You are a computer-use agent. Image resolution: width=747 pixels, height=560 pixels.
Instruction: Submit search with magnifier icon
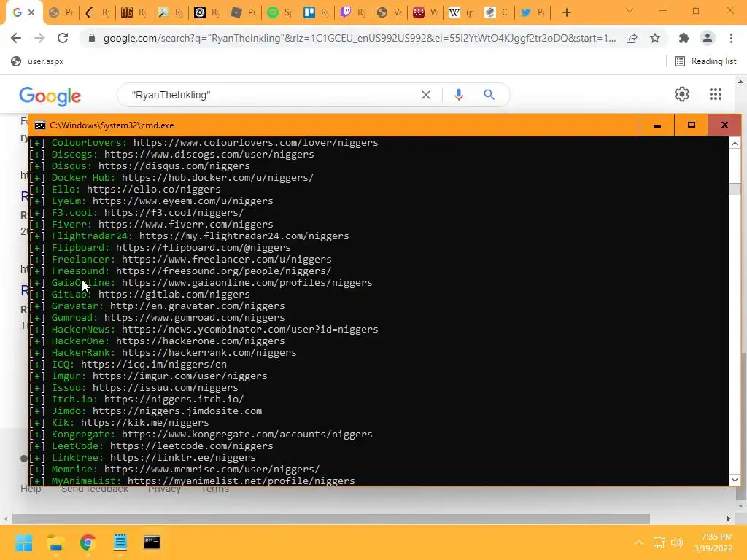tap(489, 95)
